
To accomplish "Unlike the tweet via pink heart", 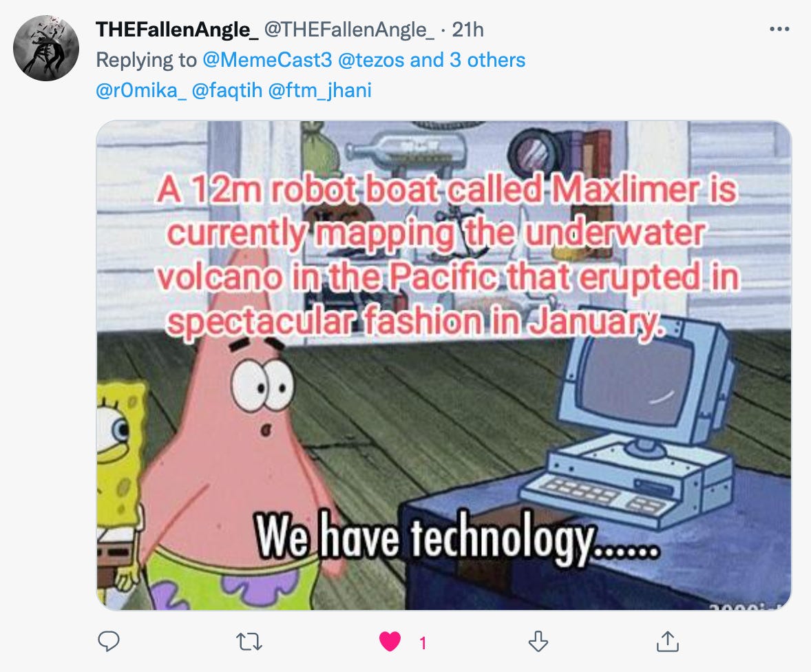I will (390, 642).
